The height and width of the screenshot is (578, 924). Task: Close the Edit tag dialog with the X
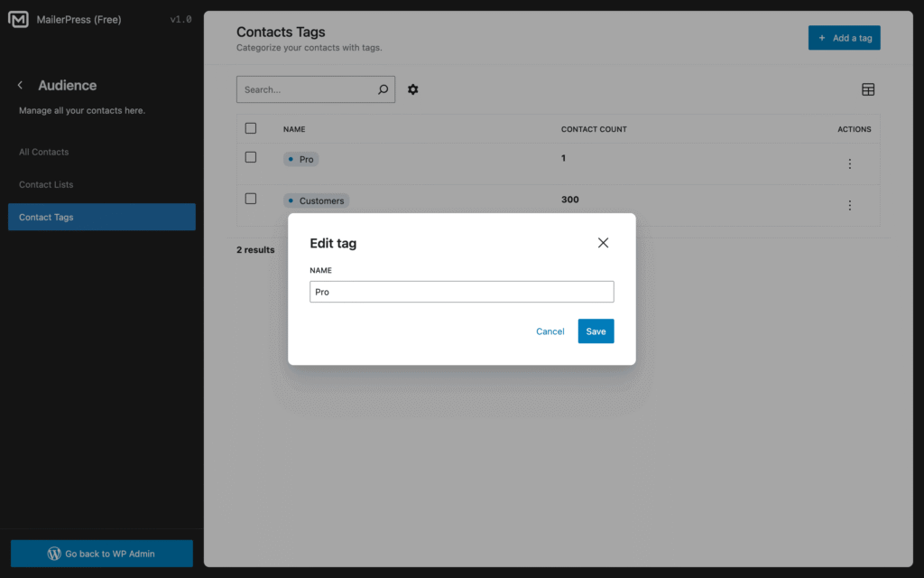coord(603,242)
